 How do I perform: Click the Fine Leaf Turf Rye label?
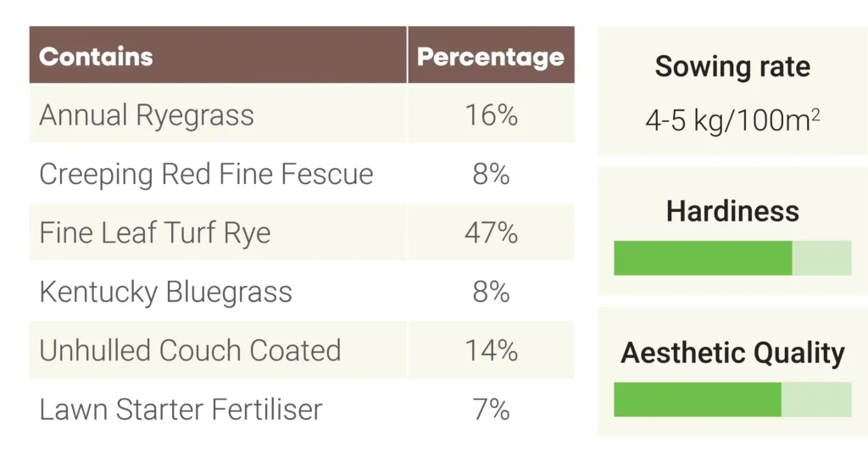click(x=155, y=232)
